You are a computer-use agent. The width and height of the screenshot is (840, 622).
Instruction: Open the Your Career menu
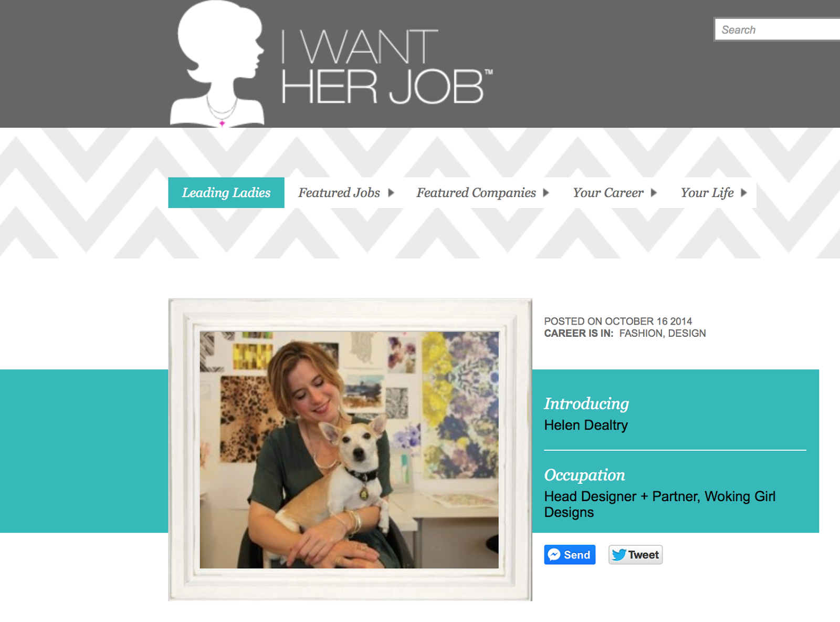(x=608, y=193)
